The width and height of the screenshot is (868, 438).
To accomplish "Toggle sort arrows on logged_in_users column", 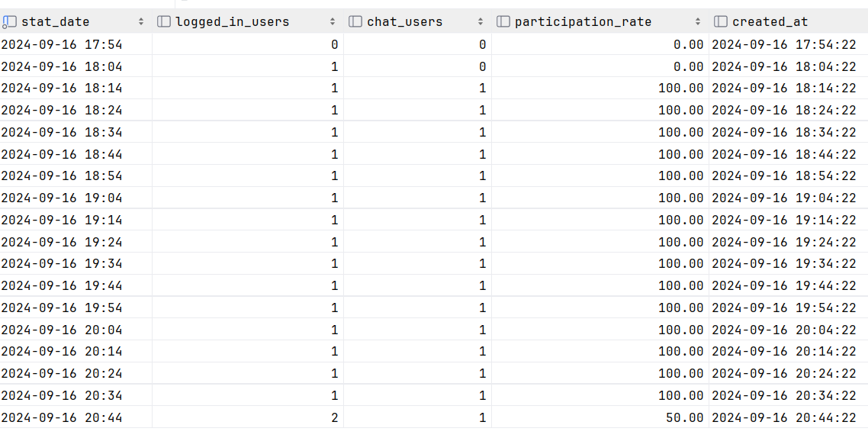I will pos(333,22).
